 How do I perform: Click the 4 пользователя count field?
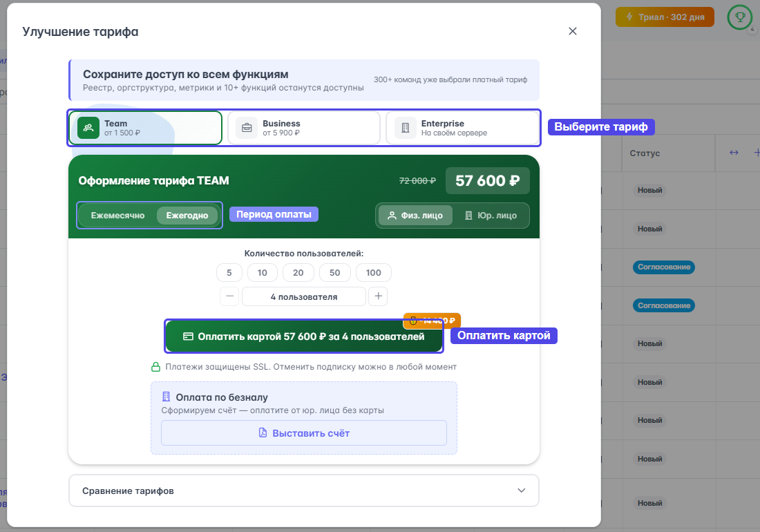pyautogui.click(x=304, y=296)
